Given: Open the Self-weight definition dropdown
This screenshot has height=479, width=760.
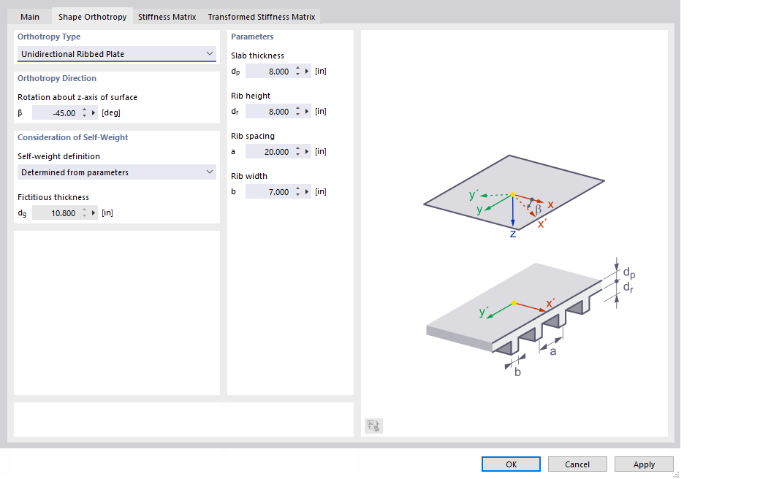Looking at the screenshot, I should coord(116,172).
